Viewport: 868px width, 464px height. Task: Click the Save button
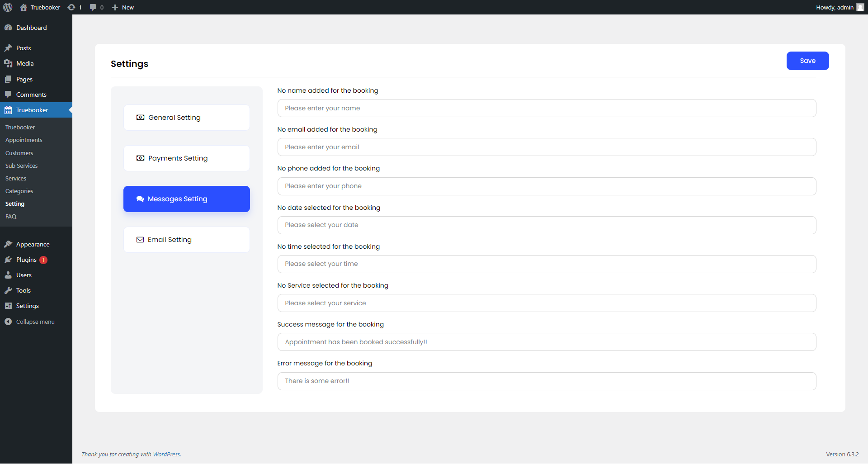(x=807, y=61)
